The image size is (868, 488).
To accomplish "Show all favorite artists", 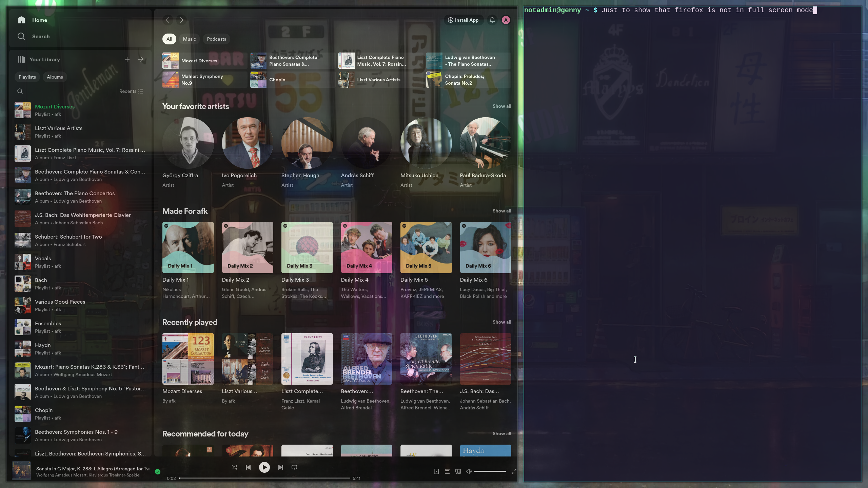I will [x=502, y=106].
